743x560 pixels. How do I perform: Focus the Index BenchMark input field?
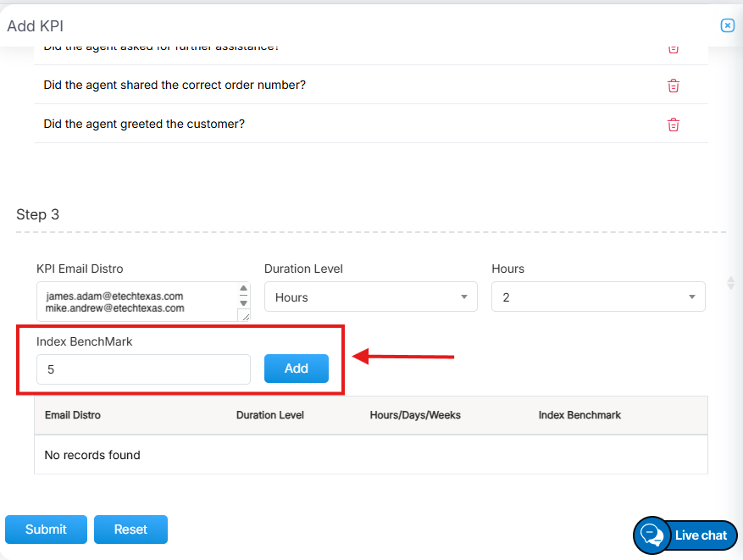[x=143, y=369]
